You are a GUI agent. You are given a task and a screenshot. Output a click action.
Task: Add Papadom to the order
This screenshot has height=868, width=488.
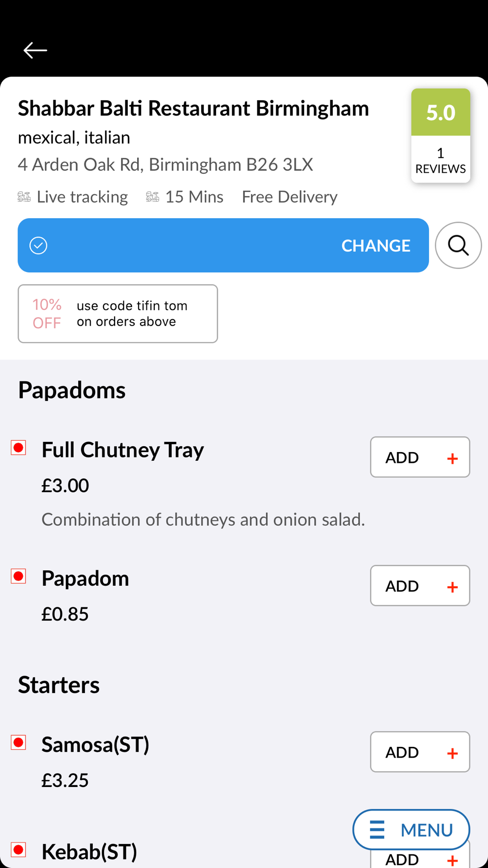tap(420, 586)
